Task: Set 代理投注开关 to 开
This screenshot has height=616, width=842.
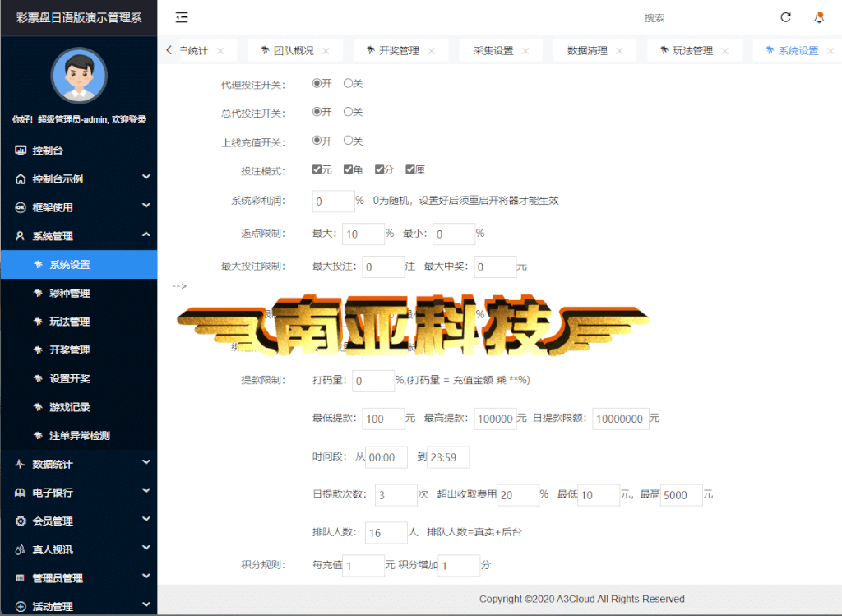Action: 317,83
